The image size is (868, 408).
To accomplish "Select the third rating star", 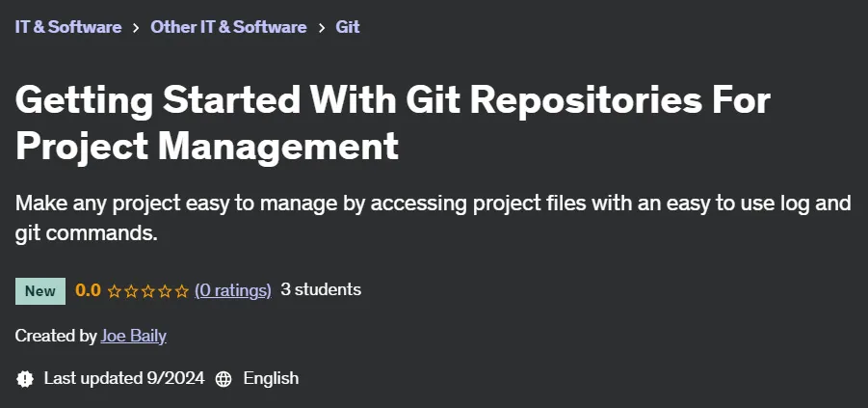I will click(x=147, y=291).
